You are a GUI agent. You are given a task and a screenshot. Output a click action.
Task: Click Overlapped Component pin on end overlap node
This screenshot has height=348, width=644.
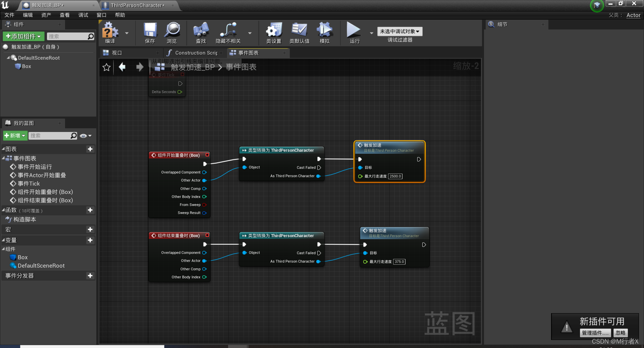(204, 253)
